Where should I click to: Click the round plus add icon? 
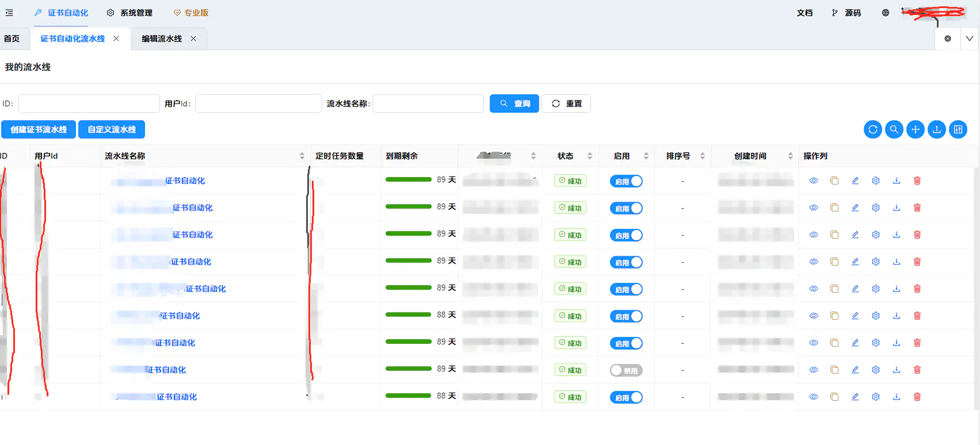[915, 129]
